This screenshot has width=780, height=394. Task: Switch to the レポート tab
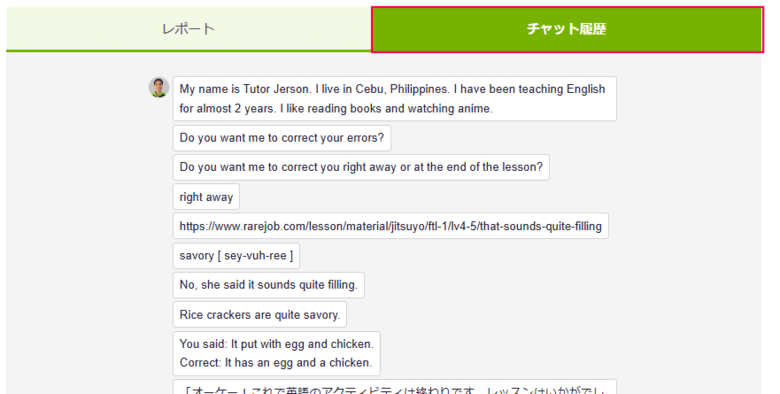[189, 29]
